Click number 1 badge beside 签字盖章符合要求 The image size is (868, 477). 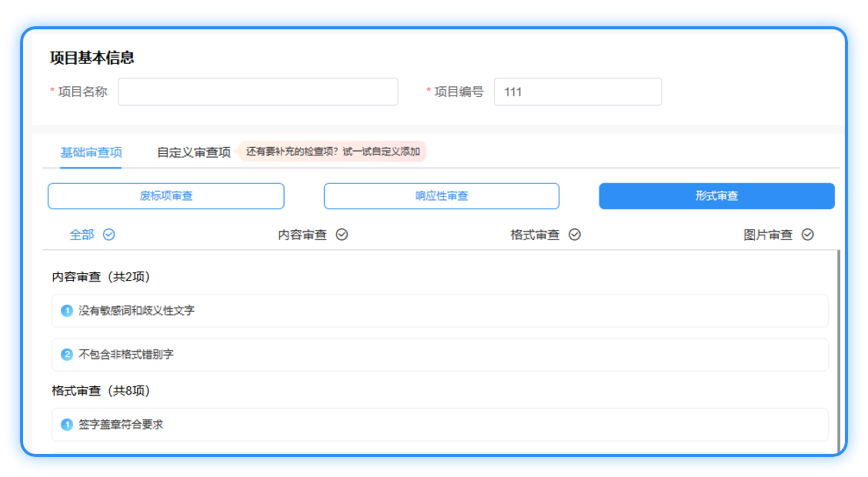pyautogui.click(x=67, y=425)
